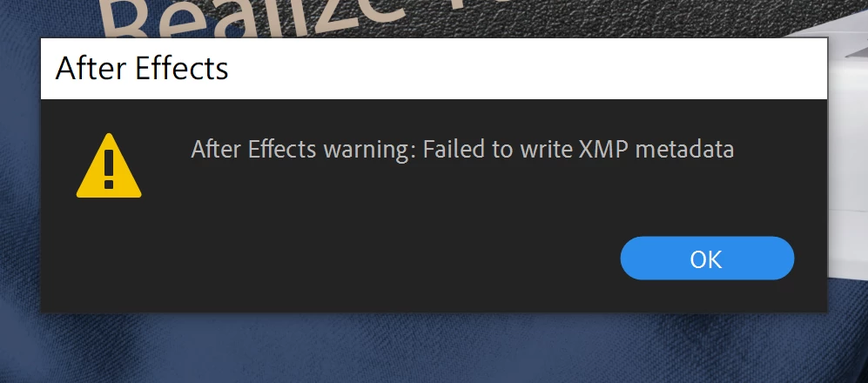The width and height of the screenshot is (868, 383).
Task: Click dark dialog area right of message
Action: [x=781, y=150]
